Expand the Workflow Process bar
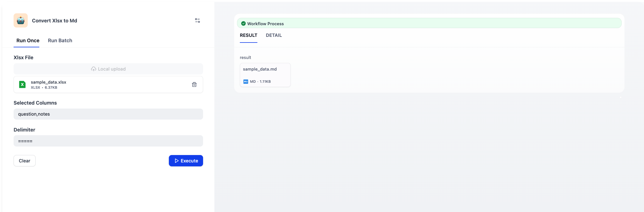 coord(429,23)
